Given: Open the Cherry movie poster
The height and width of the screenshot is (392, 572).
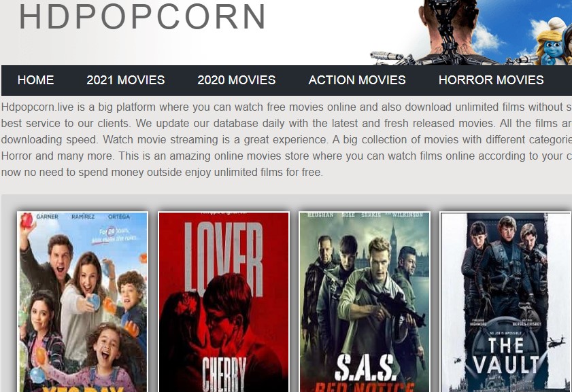Looking at the screenshot, I should click(x=224, y=302).
